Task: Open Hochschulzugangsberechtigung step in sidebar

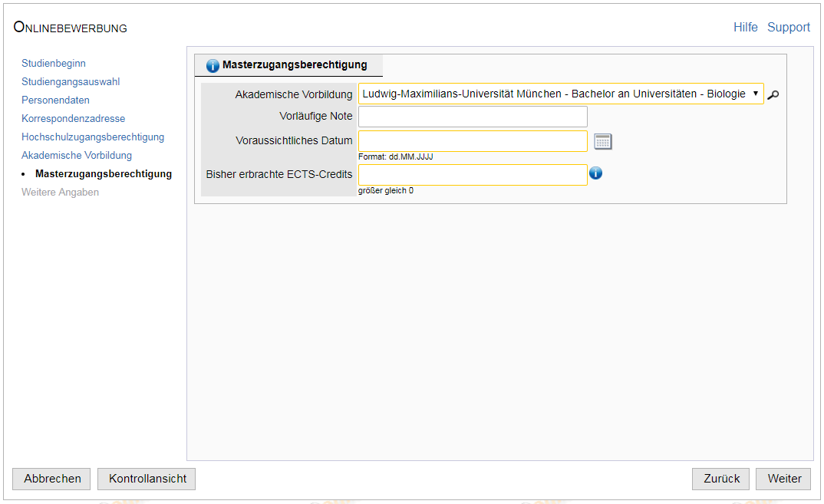Action: tap(93, 137)
